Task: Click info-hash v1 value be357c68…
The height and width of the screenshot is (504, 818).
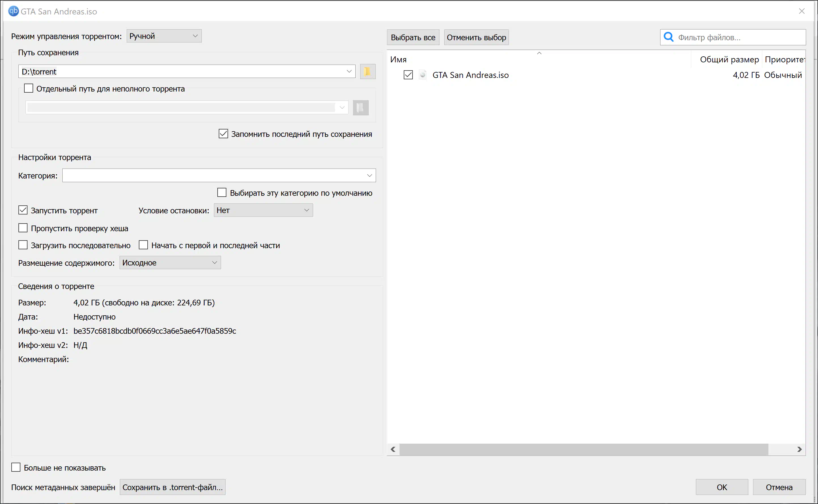Action: click(x=155, y=331)
